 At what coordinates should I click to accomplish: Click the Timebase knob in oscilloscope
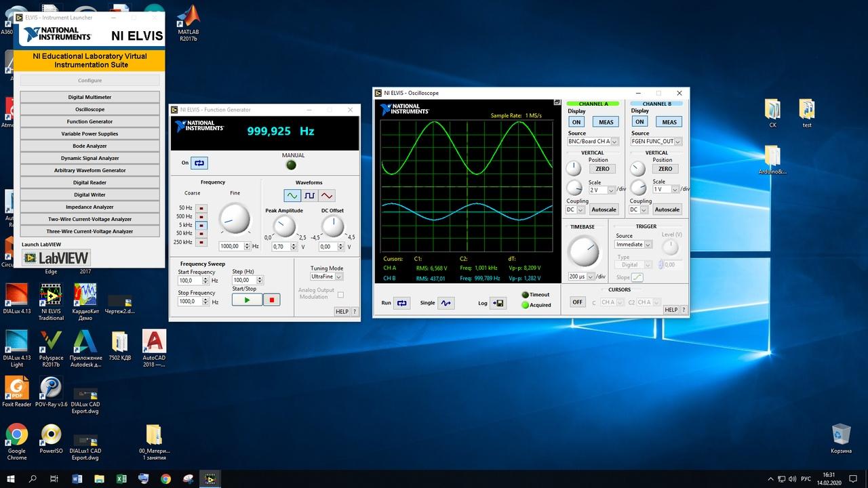(583, 252)
